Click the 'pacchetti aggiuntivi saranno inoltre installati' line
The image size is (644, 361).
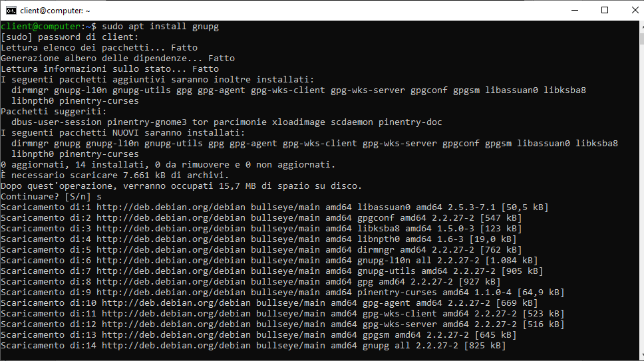coord(157,80)
